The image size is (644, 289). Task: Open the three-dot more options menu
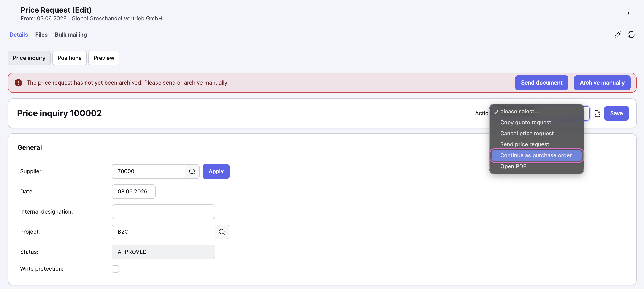628,14
